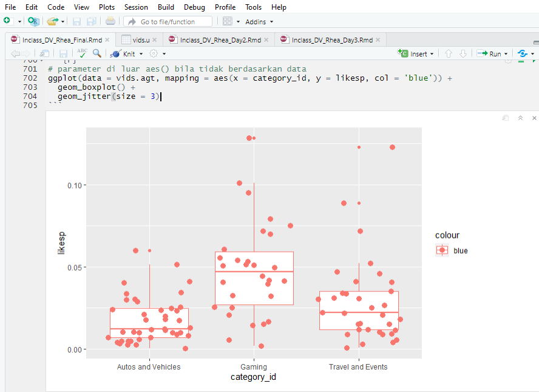Run the selected code

[492, 53]
